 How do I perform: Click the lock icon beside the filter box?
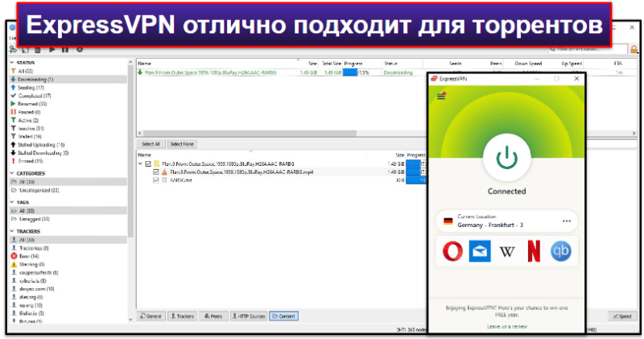(634, 50)
